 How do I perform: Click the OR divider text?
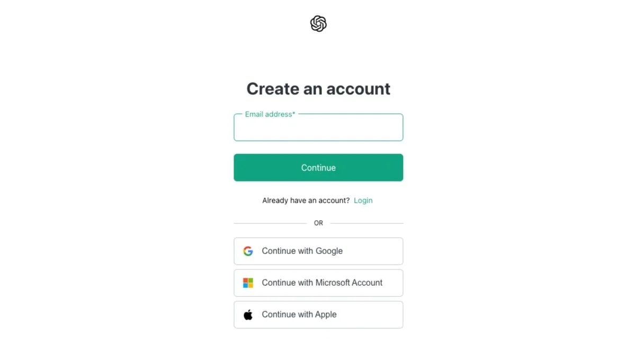click(318, 223)
